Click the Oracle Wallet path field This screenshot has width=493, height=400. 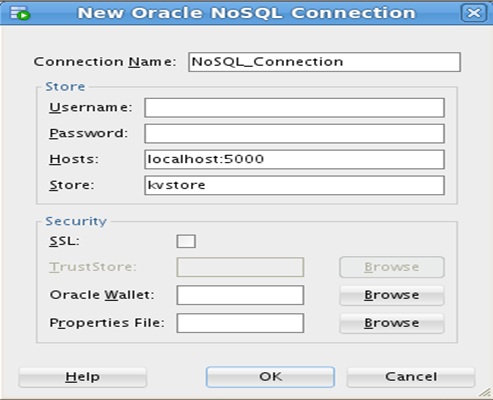[240, 295]
